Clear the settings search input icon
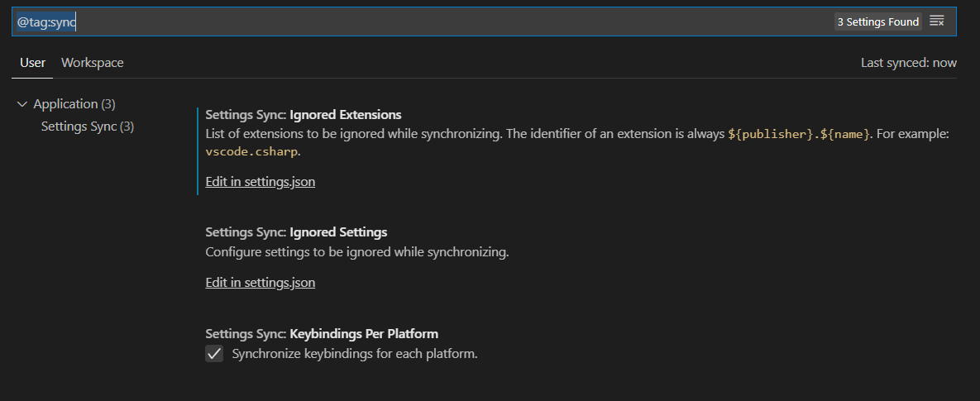 coord(936,21)
